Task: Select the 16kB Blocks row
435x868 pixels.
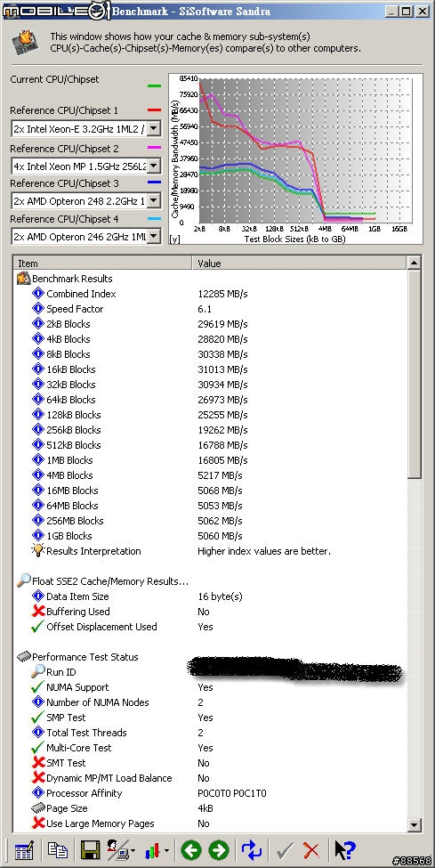Action: point(210,369)
